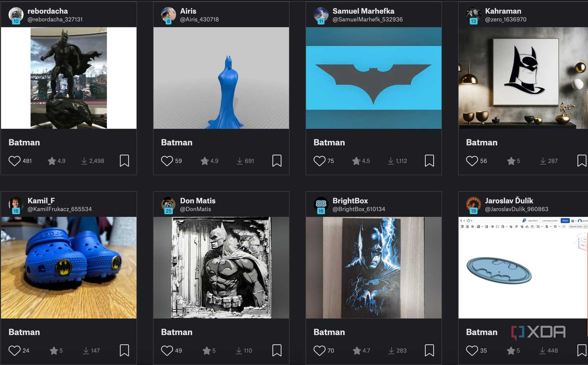Open Samuel Marhefka's profile avatar
588x365 pixels.
[x=321, y=15]
